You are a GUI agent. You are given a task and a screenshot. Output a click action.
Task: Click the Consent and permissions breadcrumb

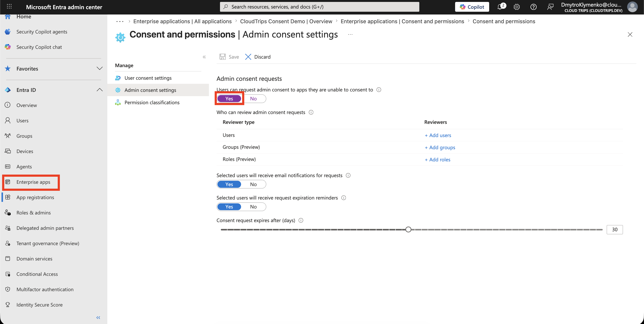(x=504, y=21)
